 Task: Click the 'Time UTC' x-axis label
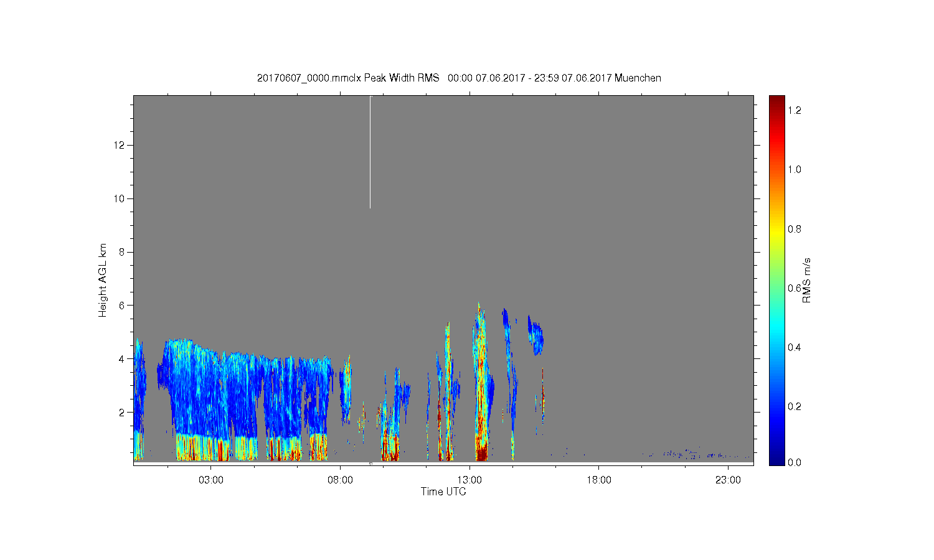[x=443, y=492]
